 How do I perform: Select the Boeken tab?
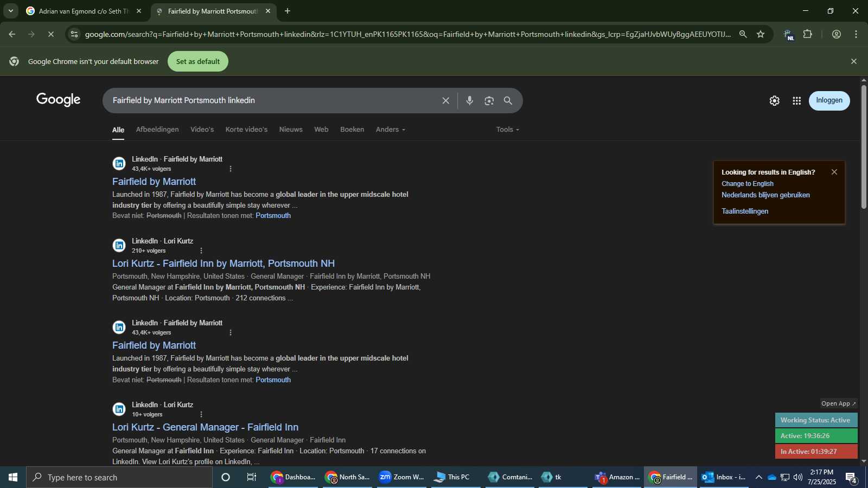(352, 130)
